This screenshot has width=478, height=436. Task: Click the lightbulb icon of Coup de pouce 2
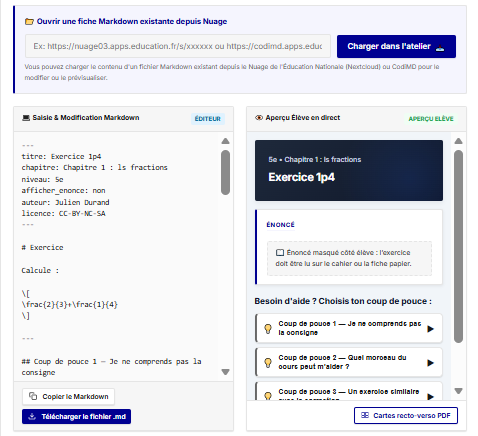click(268, 363)
